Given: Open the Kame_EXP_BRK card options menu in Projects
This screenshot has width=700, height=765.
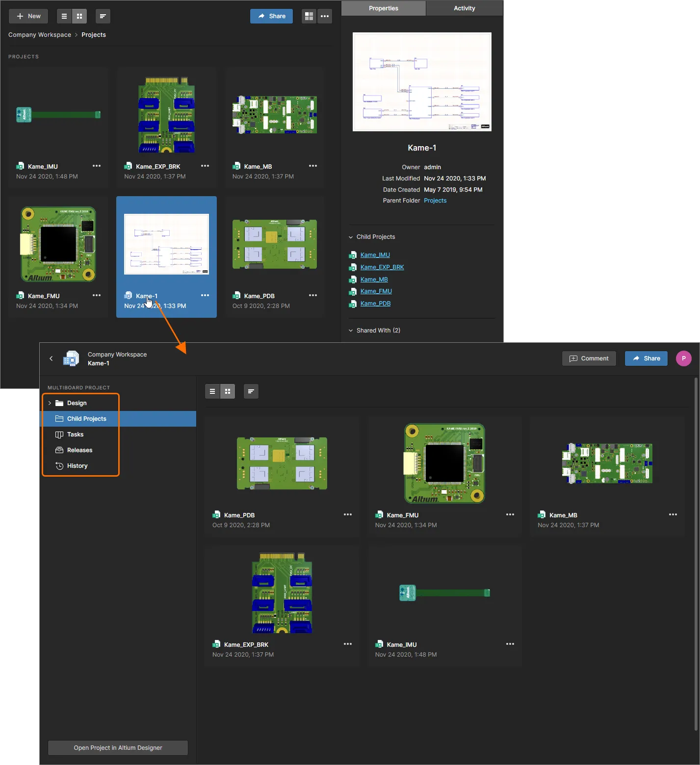Looking at the screenshot, I should click(205, 166).
